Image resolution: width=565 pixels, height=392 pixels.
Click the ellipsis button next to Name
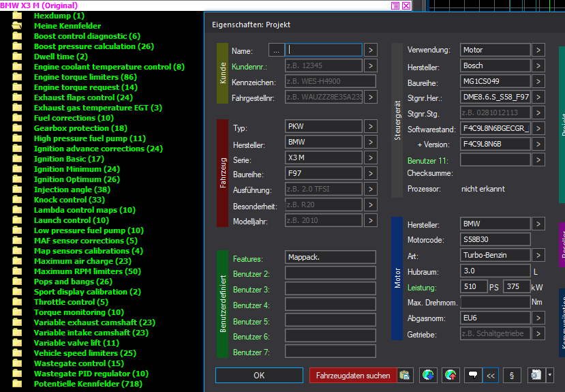[276, 50]
